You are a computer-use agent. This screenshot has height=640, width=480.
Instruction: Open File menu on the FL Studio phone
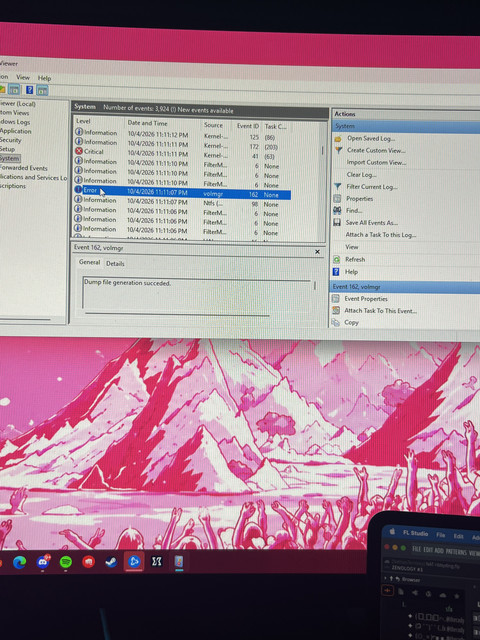tap(440, 535)
